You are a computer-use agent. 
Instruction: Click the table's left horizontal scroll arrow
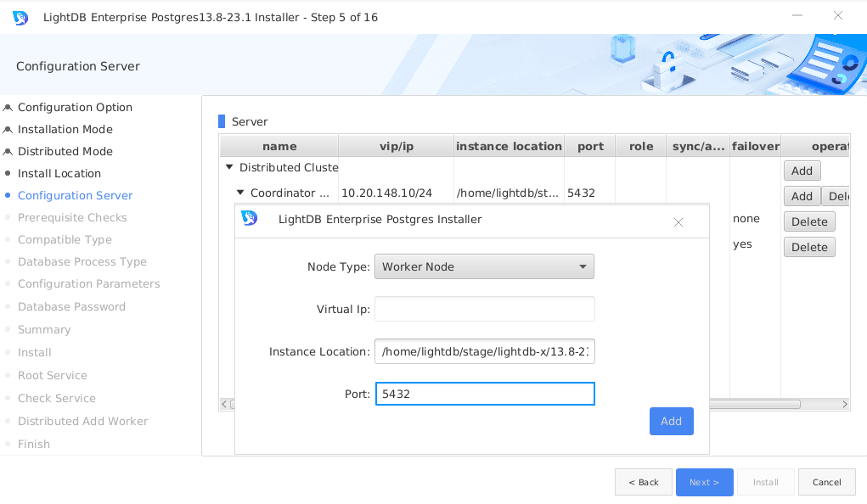(224, 404)
